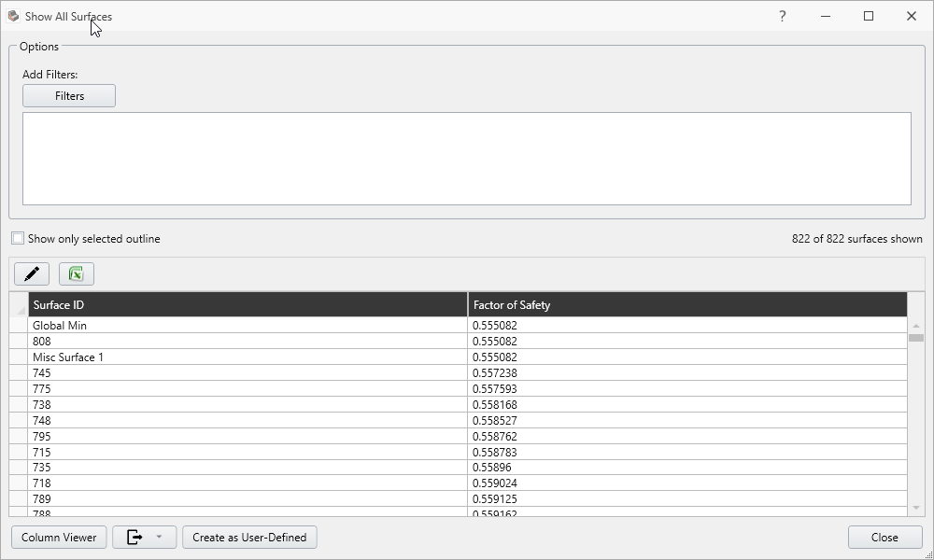Select the Global Min row
Screen dimensions: 934x560
[x=458, y=326]
